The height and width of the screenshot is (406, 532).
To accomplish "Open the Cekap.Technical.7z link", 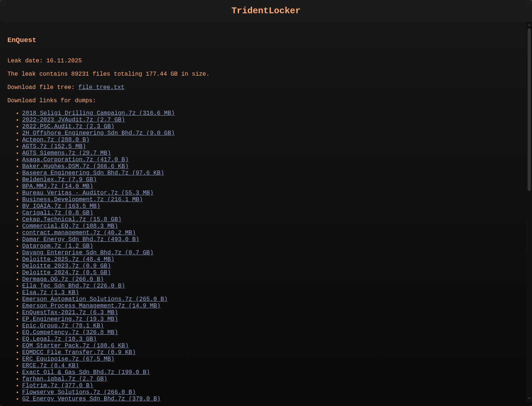I will click(72, 219).
